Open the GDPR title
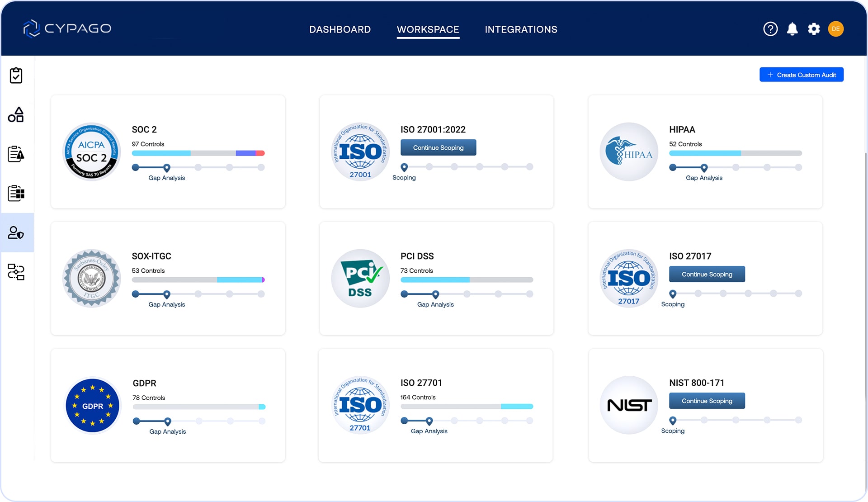Screen dimensions: 868x502 [x=145, y=383]
